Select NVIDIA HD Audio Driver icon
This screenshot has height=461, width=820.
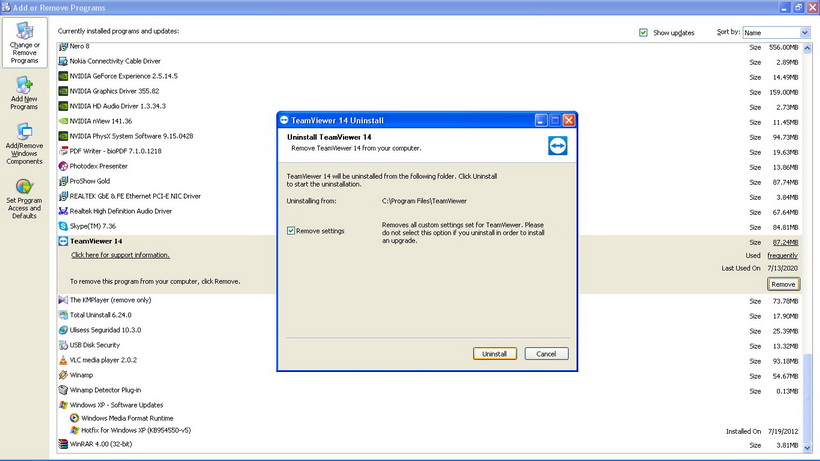tap(63, 106)
